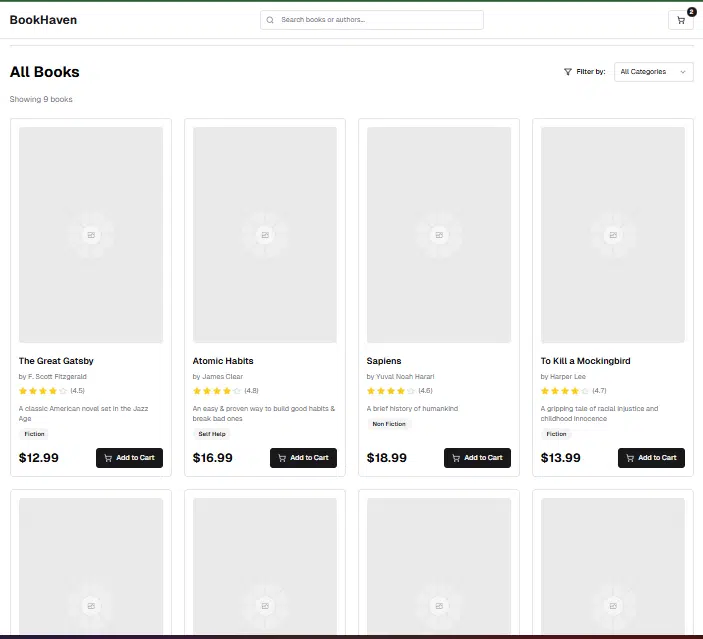Click into the search books or authors field

point(372,20)
